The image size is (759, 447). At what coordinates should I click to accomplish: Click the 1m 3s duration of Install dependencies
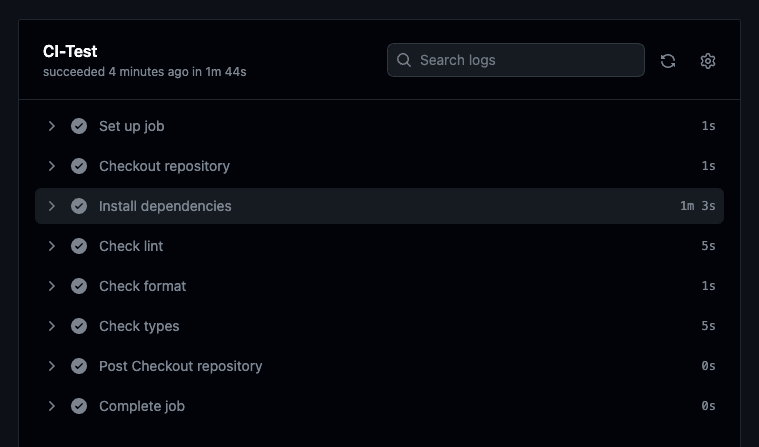(697, 206)
